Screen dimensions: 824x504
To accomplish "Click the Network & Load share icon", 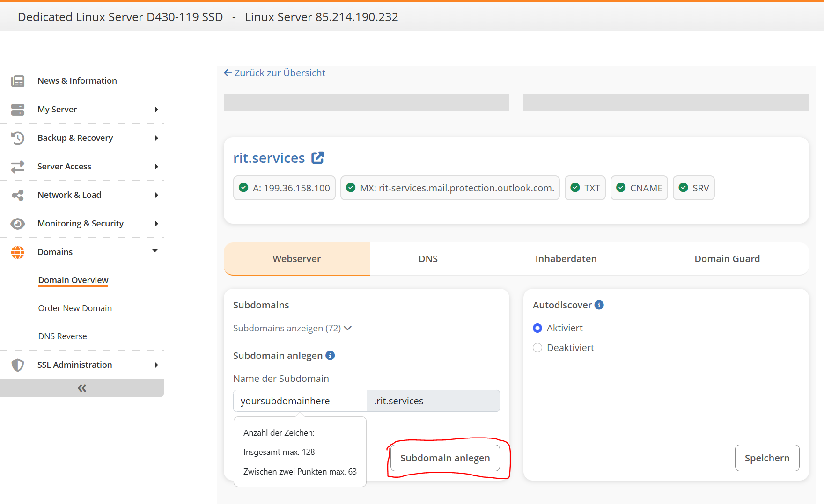I will tap(18, 195).
